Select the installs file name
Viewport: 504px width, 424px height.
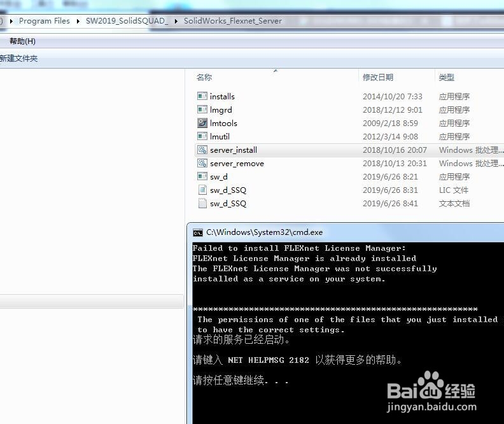pos(222,96)
